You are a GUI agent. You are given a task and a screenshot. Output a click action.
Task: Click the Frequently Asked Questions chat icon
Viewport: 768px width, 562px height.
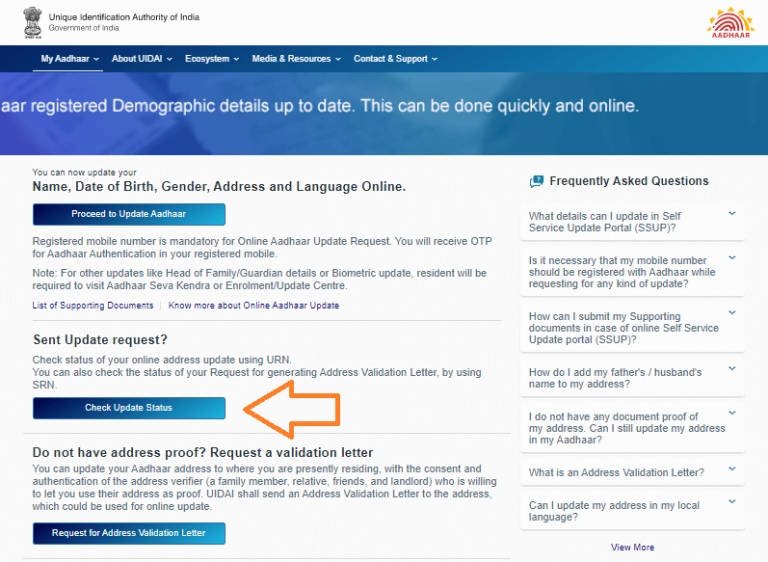[537, 181]
